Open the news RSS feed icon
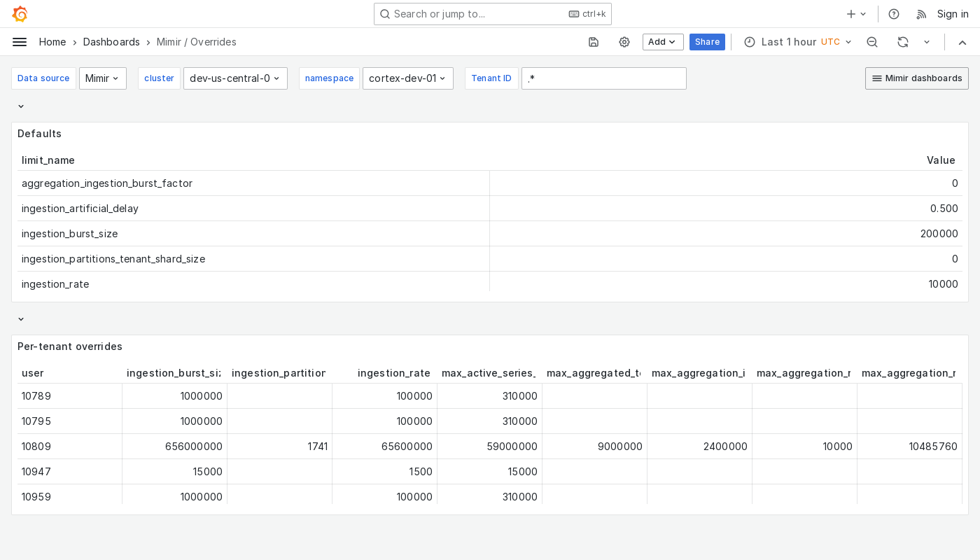 (x=921, y=14)
